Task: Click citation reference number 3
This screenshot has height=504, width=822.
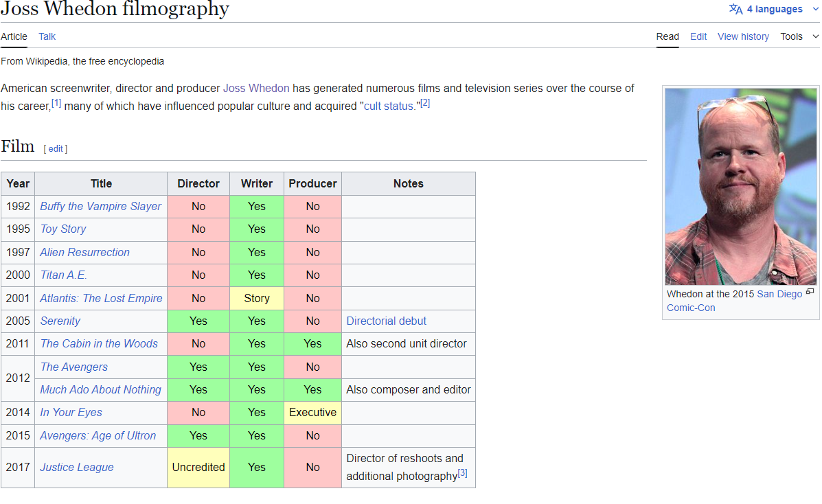Action: tap(463, 473)
